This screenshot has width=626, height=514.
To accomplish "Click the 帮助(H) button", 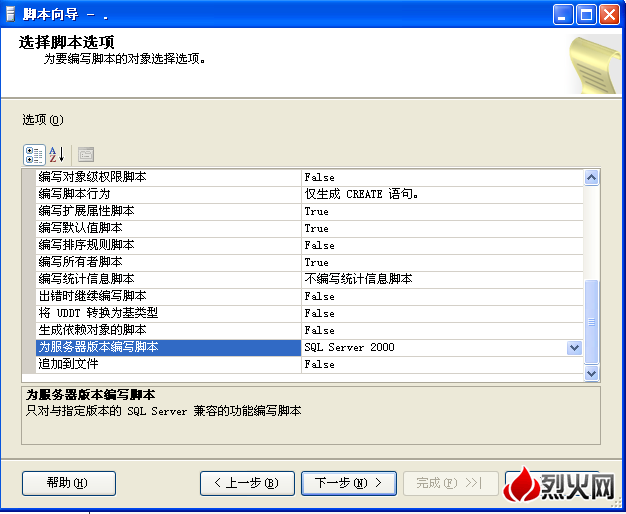I will coord(69,483).
